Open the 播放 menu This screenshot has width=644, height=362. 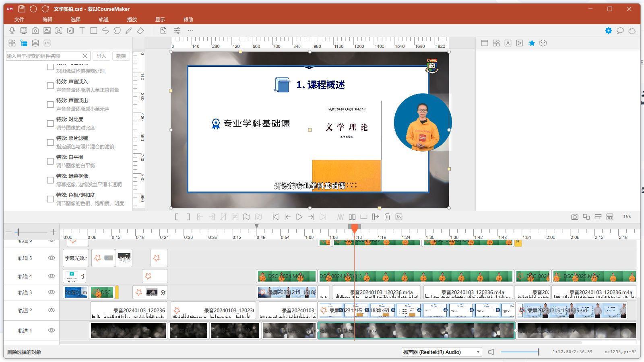point(132,19)
